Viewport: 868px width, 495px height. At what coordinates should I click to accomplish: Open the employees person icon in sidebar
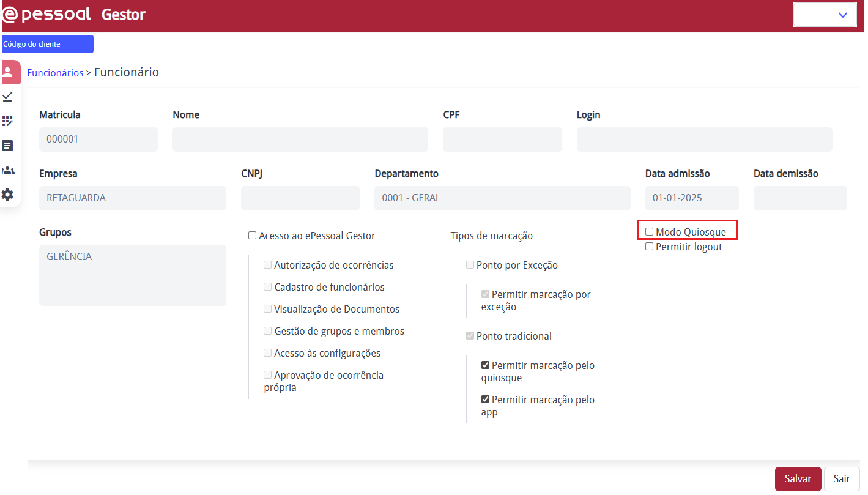tap(8, 72)
